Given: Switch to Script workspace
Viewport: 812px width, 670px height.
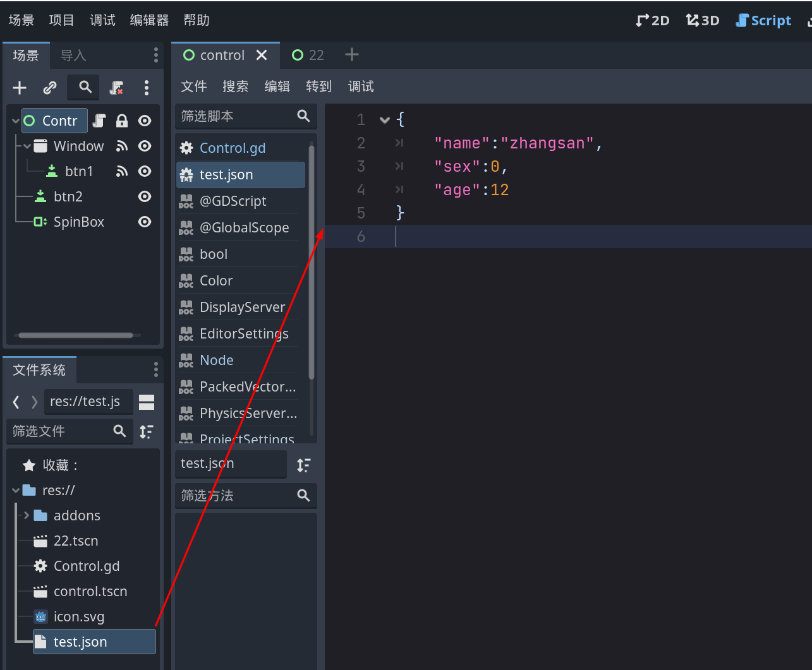Looking at the screenshot, I should 763,20.
